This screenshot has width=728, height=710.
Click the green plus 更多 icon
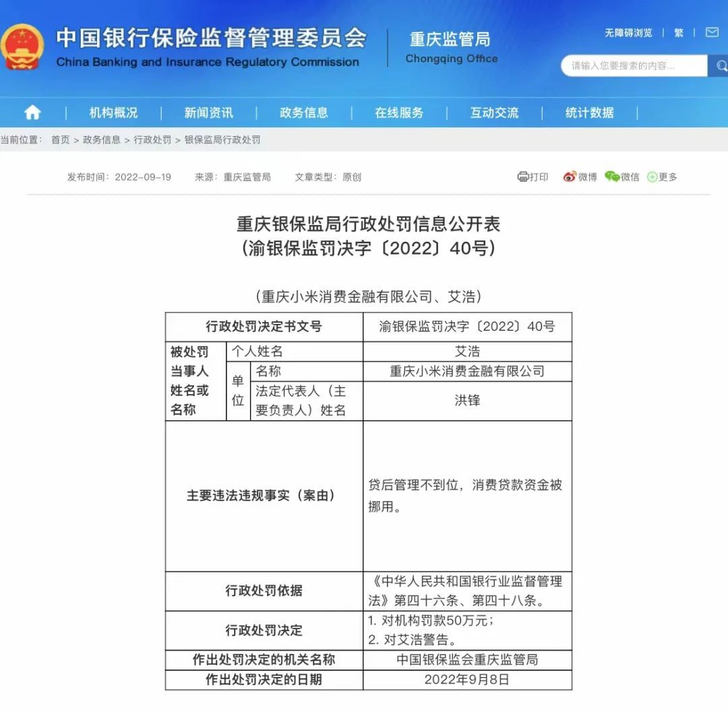[652, 176]
